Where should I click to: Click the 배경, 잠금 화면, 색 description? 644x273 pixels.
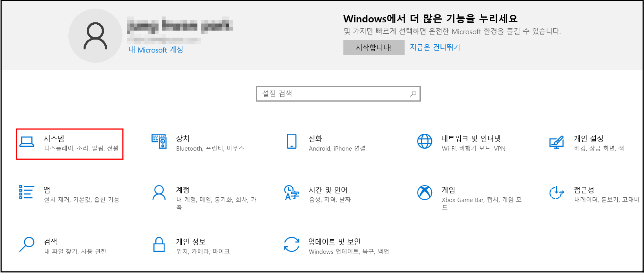[x=599, y=148]
